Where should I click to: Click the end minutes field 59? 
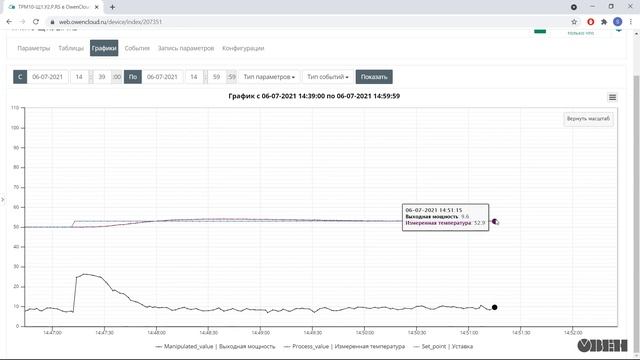[x=217, y=77]
